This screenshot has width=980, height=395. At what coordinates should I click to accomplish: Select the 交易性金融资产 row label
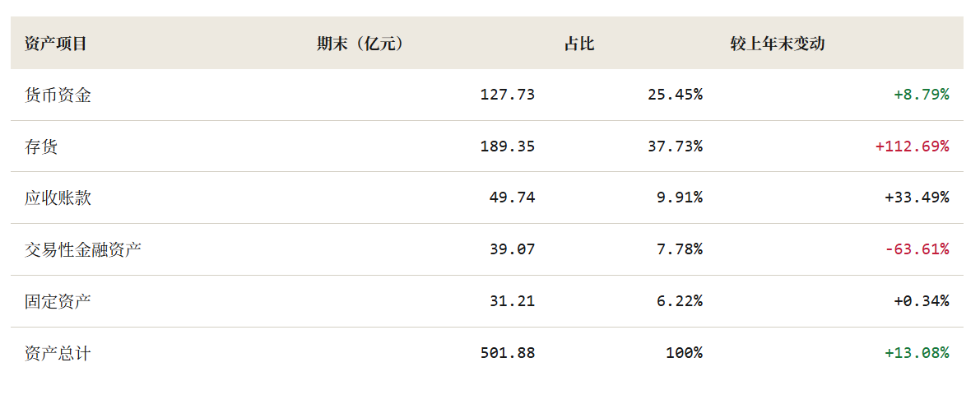82,250
